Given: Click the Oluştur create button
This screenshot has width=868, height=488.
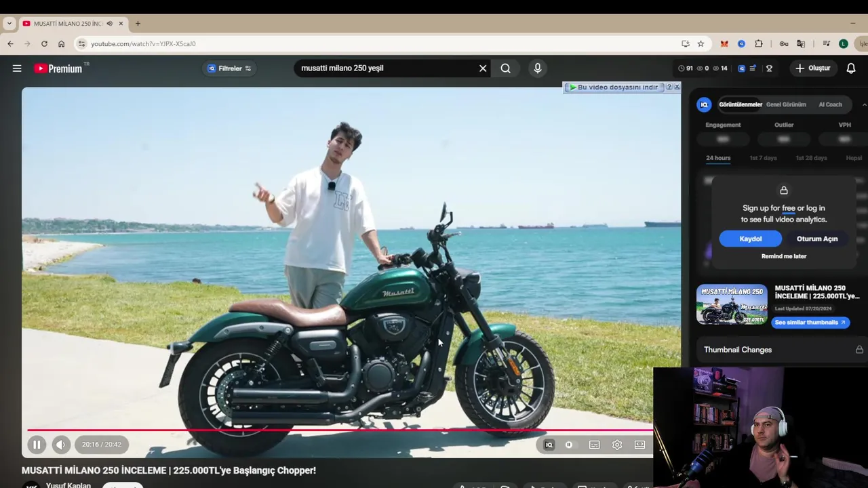Looking at the screenshot, I should [x=813, y=68].
